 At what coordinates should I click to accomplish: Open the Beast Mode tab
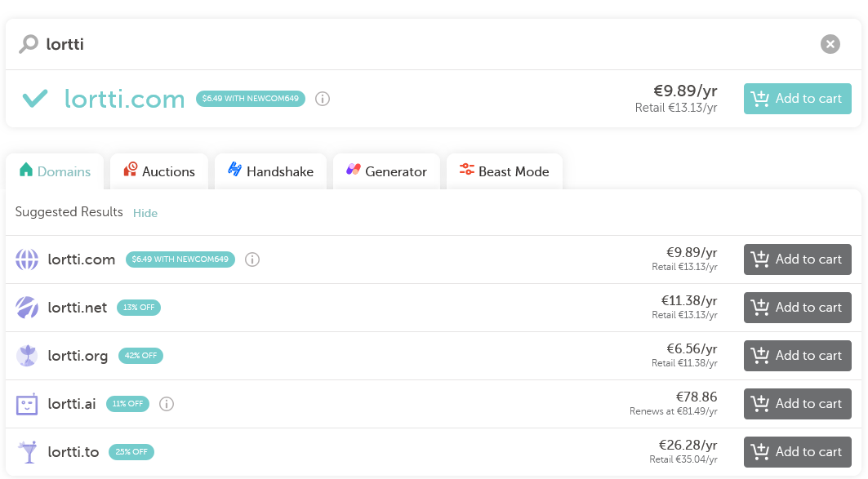coord(505,171)
